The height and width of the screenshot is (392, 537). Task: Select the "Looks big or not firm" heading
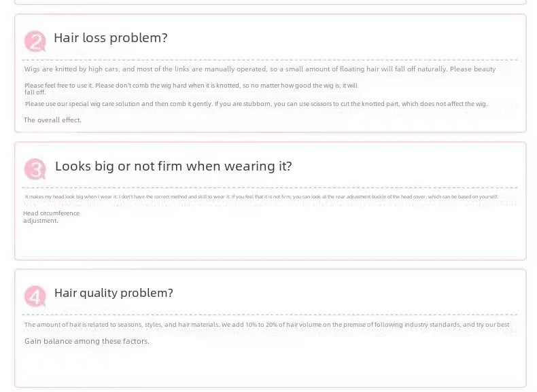click(x=173, y=166)
